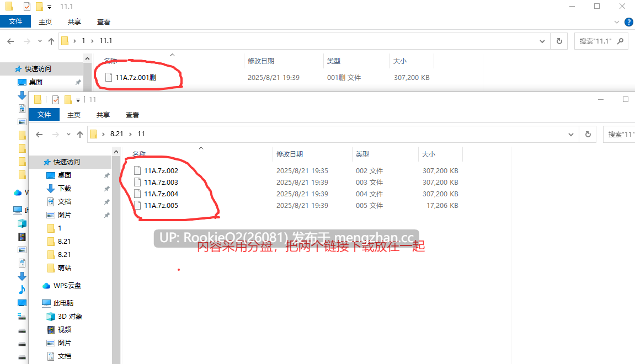635x364 pixels.
Task: Click the 11.1 window sidebar scrollbar up arrow
Action: [88, 58]
